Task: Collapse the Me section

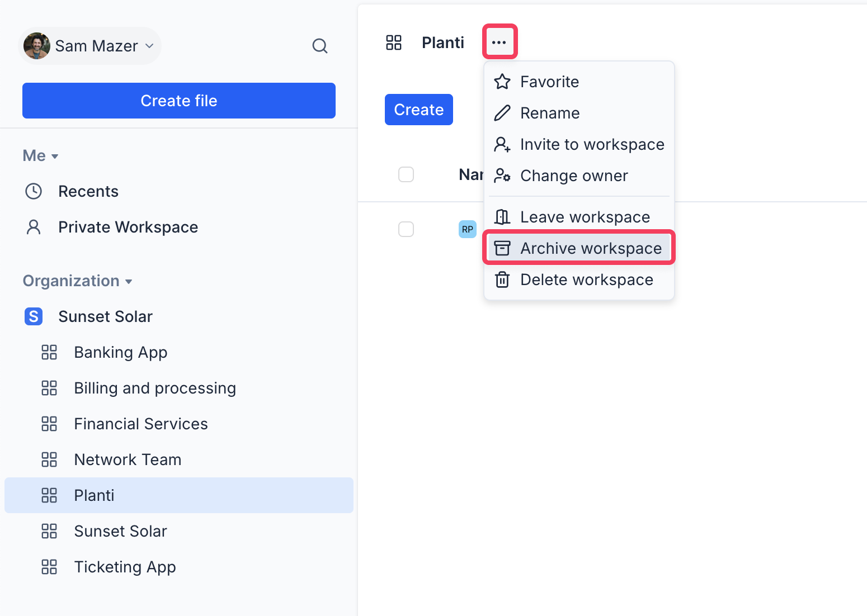Action: click(x=40, y=156)
